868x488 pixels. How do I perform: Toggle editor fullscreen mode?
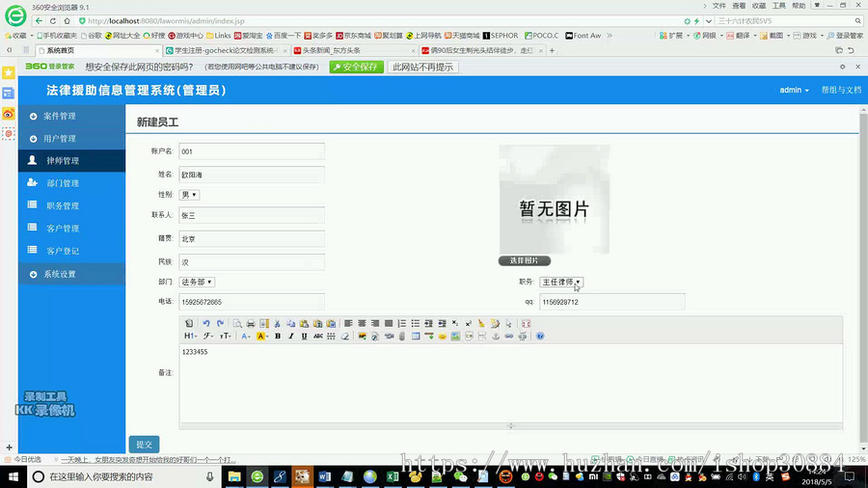pyautogui.click(x=526, y=323)
